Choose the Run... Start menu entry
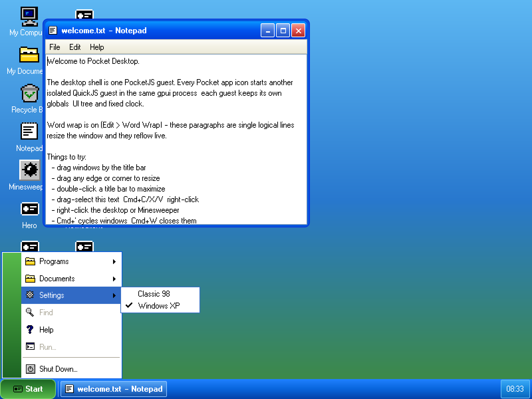The image size is (532, 399). click(71, 347)
